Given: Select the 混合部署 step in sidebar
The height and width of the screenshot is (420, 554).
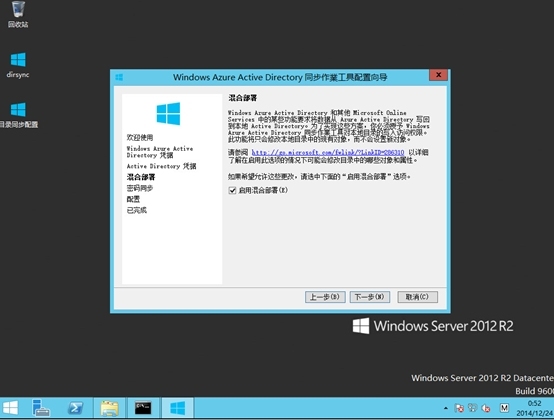Looking at the screenshot, I should pyautogui.click(x=141, y=177).
